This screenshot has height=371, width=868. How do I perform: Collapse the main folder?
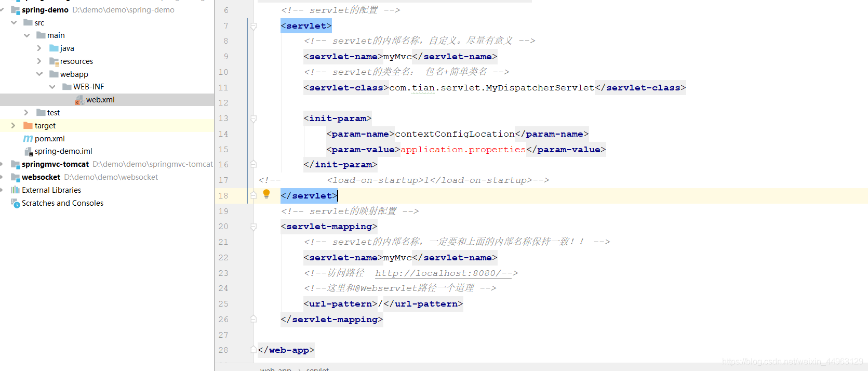[26, 35]
